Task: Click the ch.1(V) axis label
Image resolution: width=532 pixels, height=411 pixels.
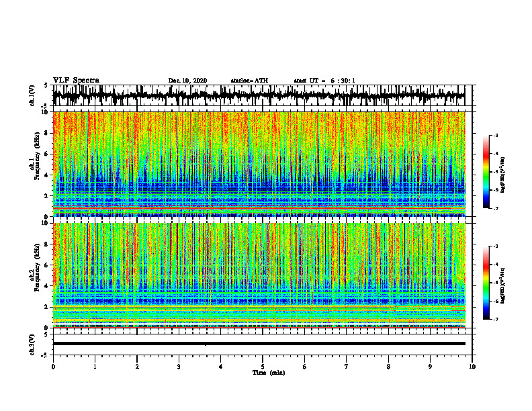Action: [32, 95]
